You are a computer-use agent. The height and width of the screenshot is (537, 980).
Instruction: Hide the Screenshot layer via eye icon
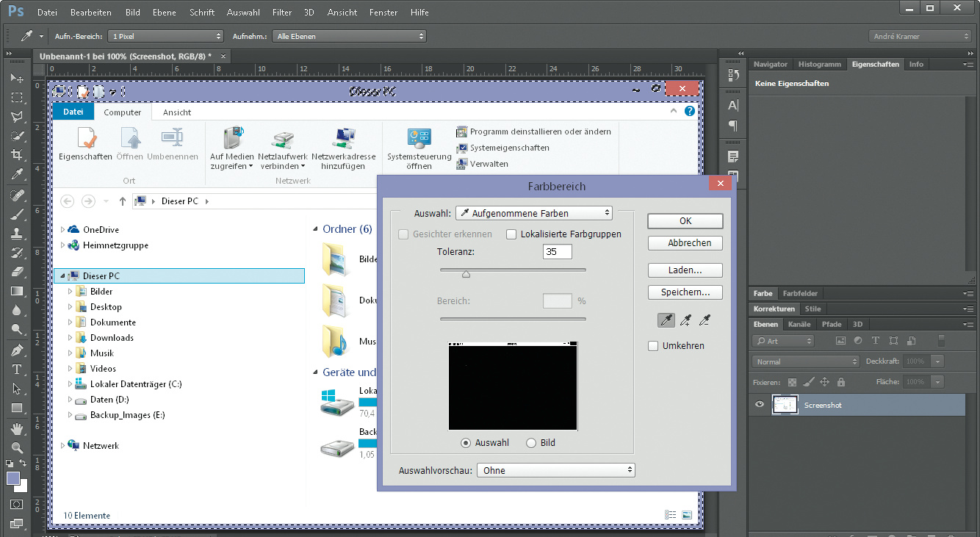(760, 405)
